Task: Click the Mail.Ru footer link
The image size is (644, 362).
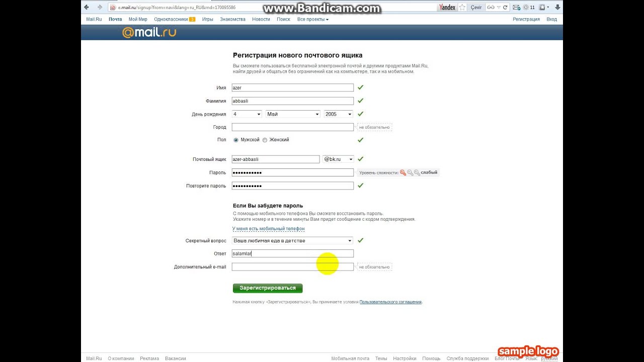Action: pyautogui.click(x=94, y=358)
